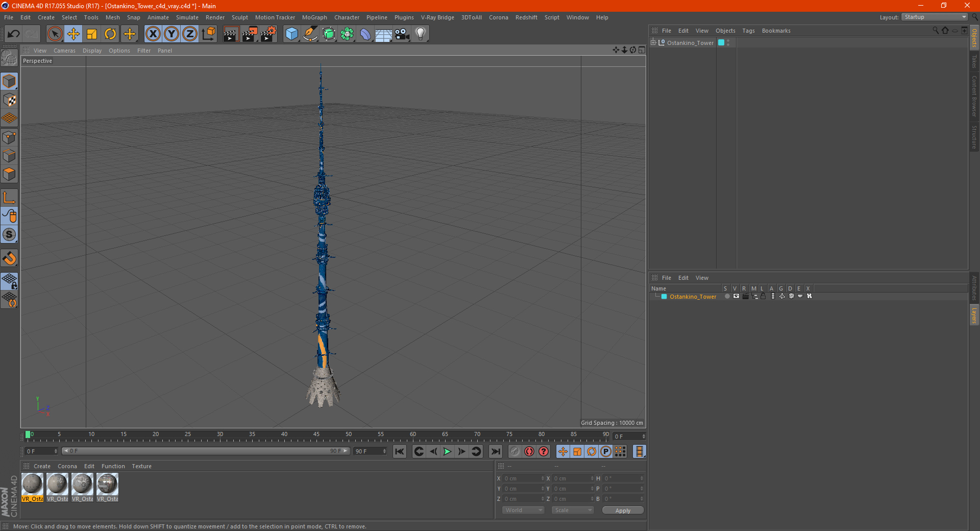Click Ostankino_Tower layer cyan color swatch
Image resolution: width=980 pixels, height=531 pixels.
coord(664,296)
